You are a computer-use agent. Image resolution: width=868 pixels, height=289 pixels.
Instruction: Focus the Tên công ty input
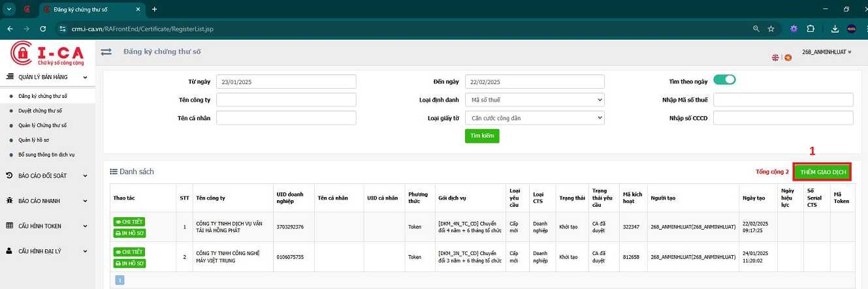(x=286, y=100)
